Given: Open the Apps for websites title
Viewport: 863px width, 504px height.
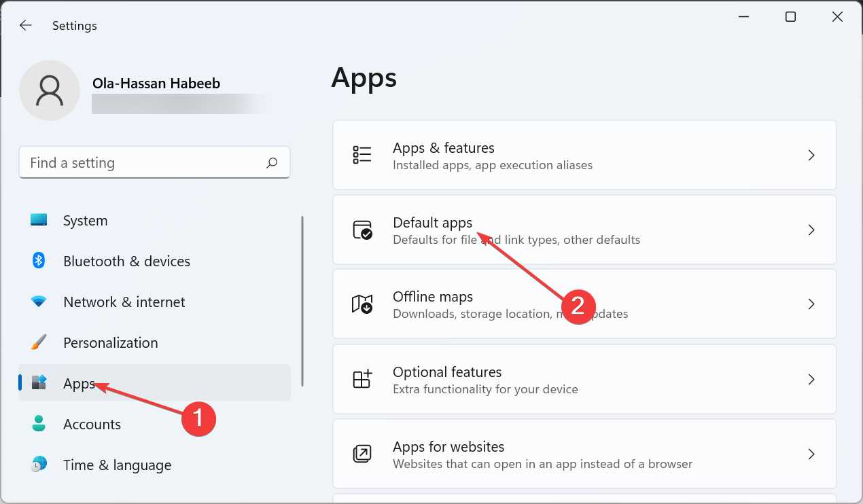Looking at the screenshot, I should pyautogui.click(x=448, y=446).
